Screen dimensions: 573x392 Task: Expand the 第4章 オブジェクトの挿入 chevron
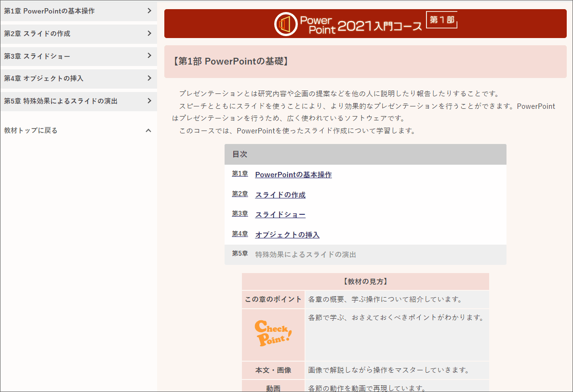pyautogui.click(x=149, y=78)
